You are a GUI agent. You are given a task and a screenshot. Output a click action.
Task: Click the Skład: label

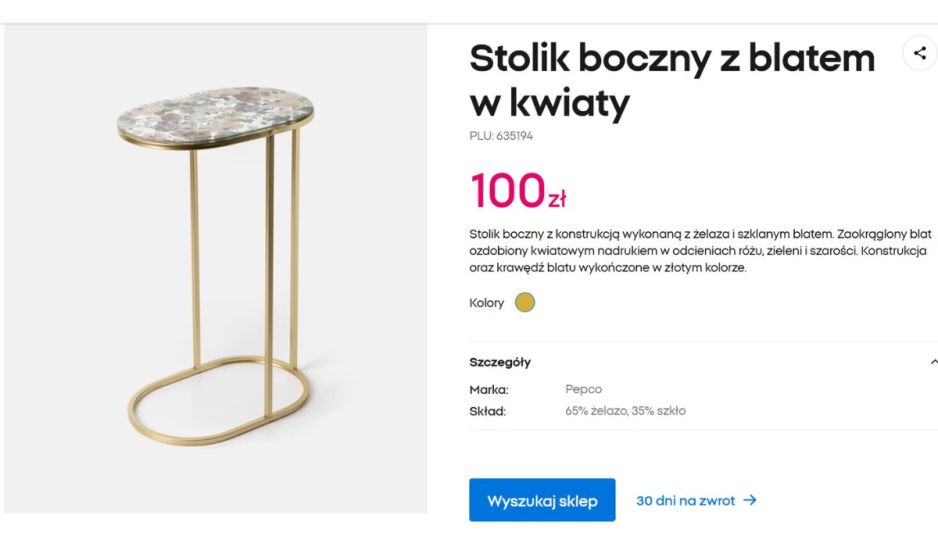point(488,411)
